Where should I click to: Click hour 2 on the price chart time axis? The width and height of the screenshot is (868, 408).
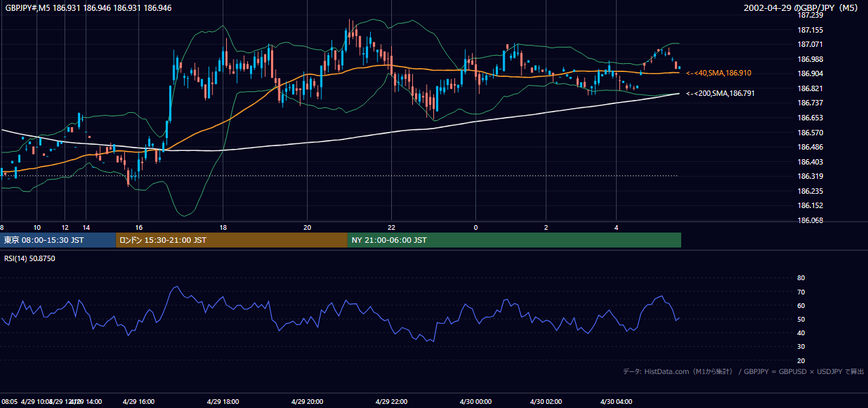click(x=546, y=227)
